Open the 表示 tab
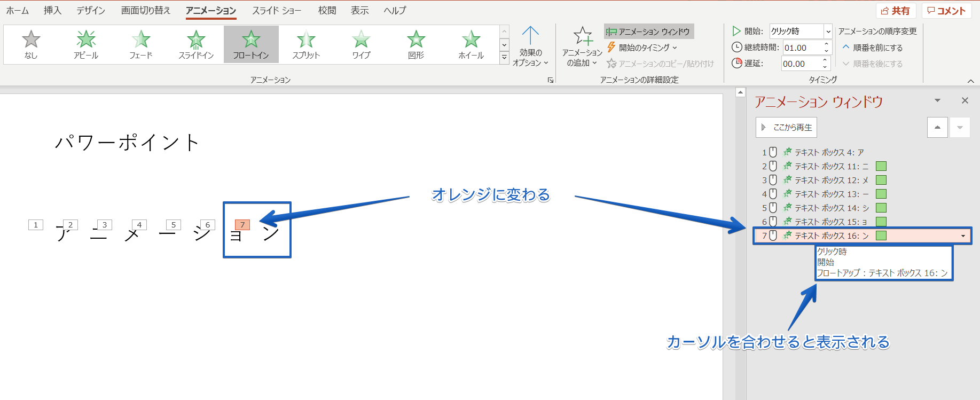 click(x=359, y=11)
